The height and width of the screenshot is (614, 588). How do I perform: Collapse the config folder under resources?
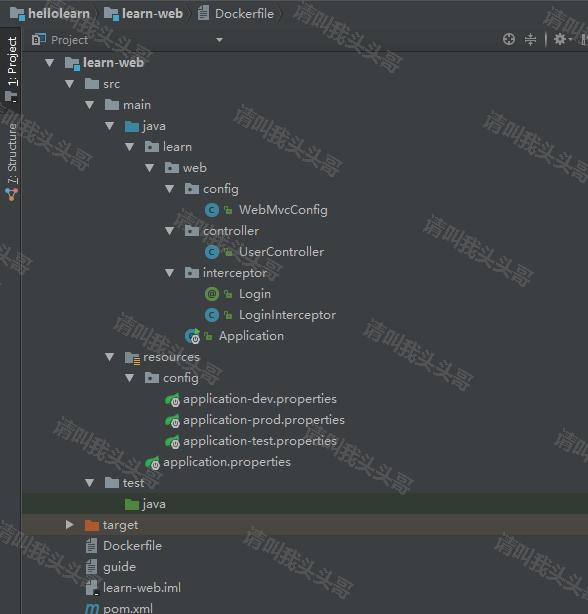tap(130, 378)
